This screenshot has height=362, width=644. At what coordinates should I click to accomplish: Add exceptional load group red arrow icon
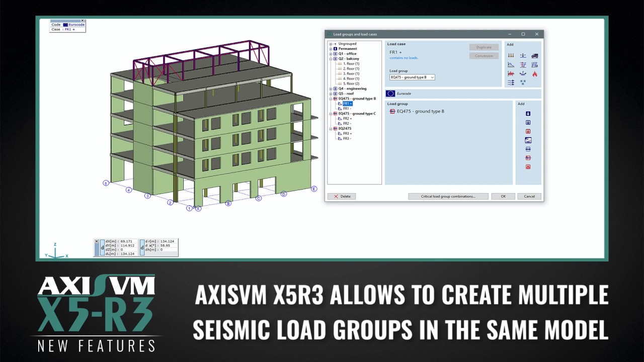click(x=528, y=131)
